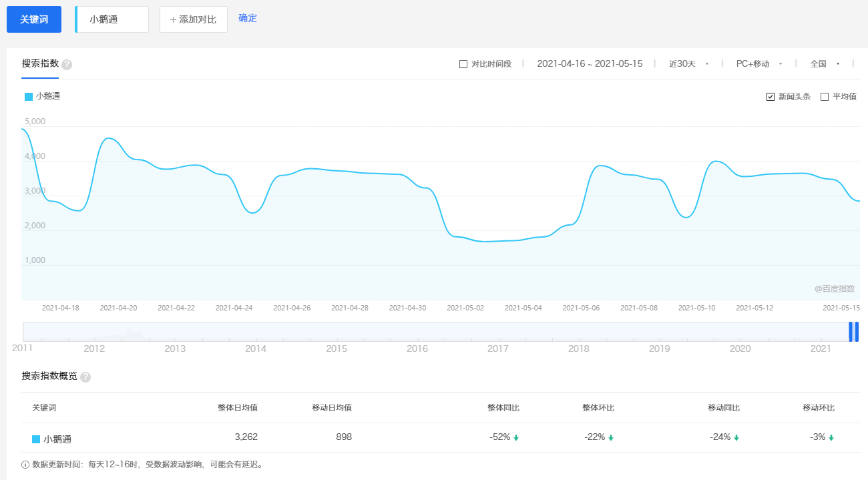The height and width of the screenshot is (480, 868).
Task: Click the info icon before 数据更新时间
Action: (25, 465)
